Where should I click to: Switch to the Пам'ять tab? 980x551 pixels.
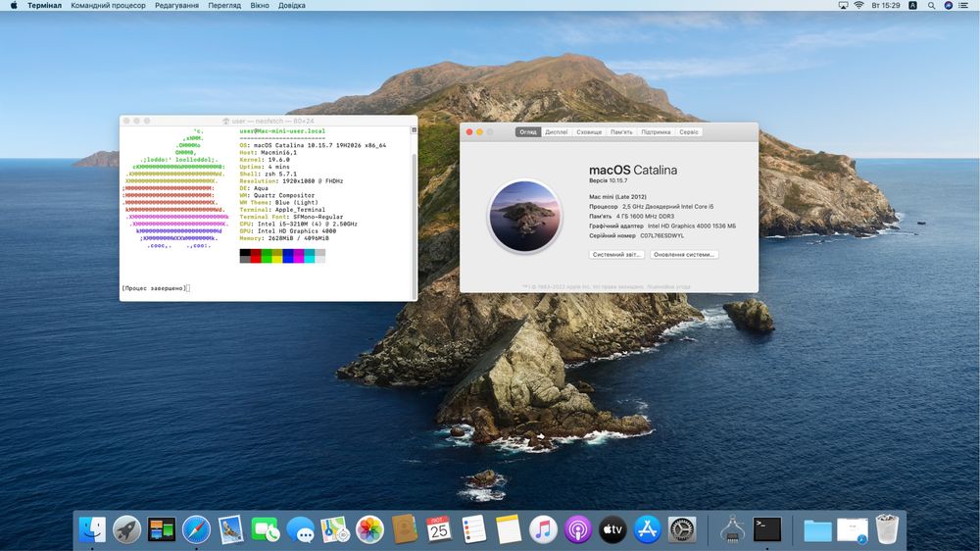621,132
